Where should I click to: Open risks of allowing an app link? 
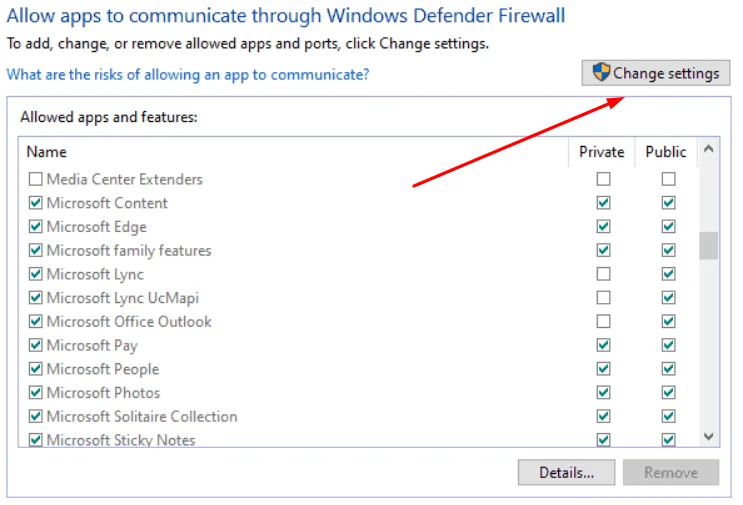[x=188, y=74]
